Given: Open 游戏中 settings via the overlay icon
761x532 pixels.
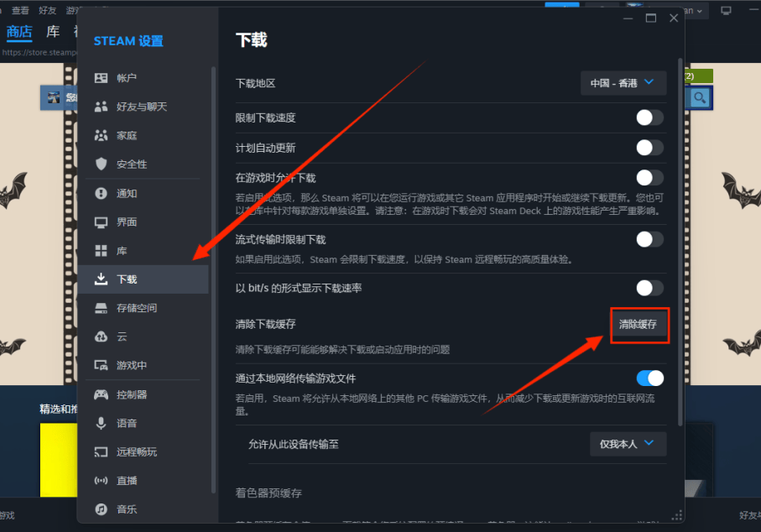Looking at the screenshot, I should [x=101, y=366].
